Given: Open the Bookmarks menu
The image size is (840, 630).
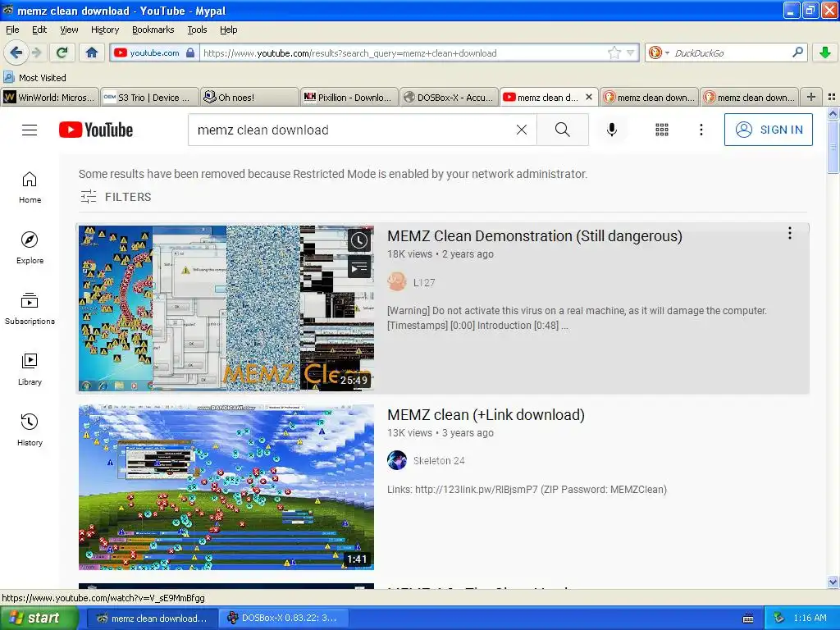Looking at the screenshot, I should click(153, 30).
